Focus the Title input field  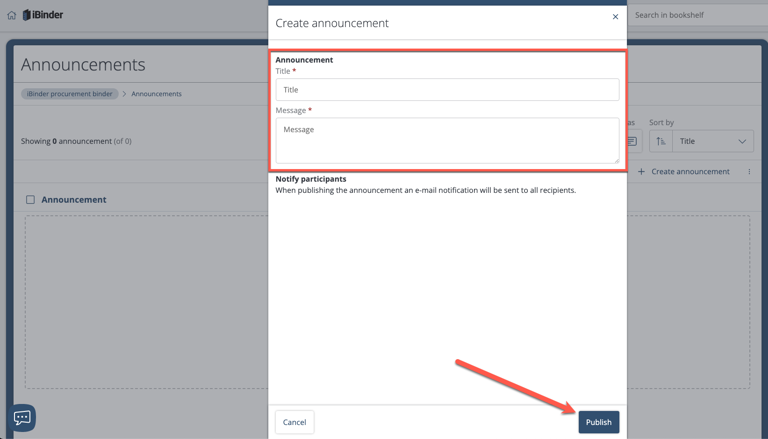(x=447, y=90)
